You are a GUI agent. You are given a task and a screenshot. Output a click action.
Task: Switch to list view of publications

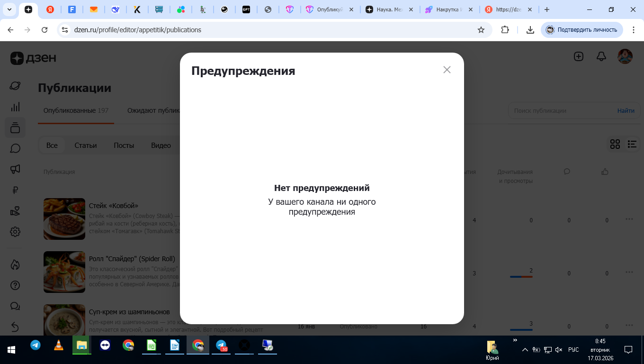coord(632,144)
